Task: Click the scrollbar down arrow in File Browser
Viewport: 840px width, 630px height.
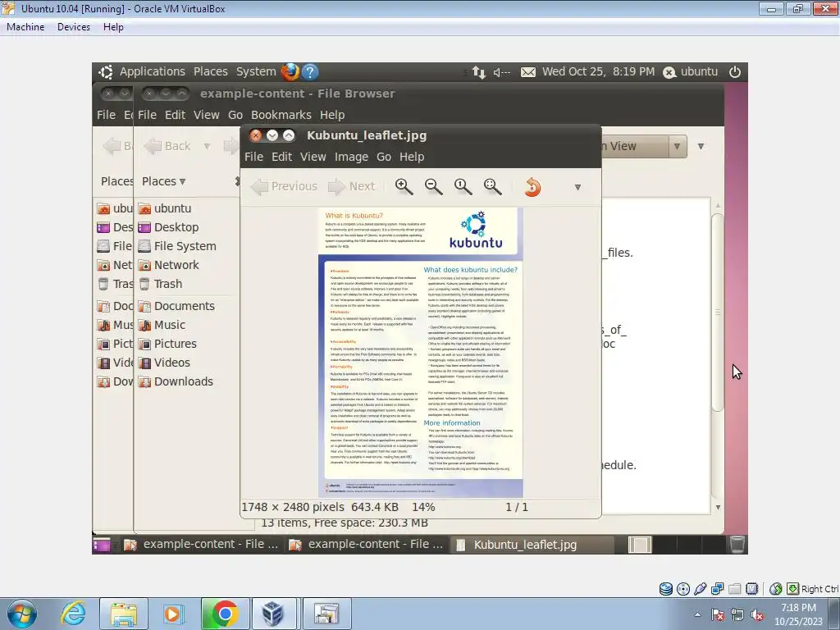Action: coord(718,507)
